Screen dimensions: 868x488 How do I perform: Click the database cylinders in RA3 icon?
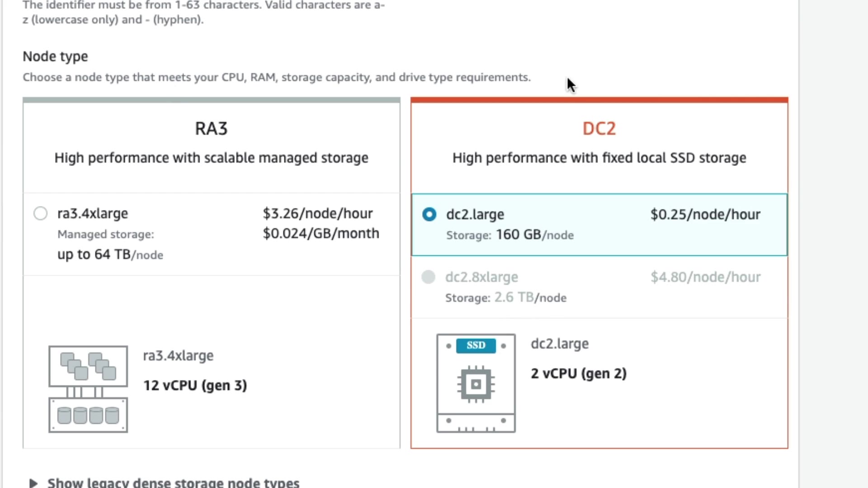click(88, 415)
